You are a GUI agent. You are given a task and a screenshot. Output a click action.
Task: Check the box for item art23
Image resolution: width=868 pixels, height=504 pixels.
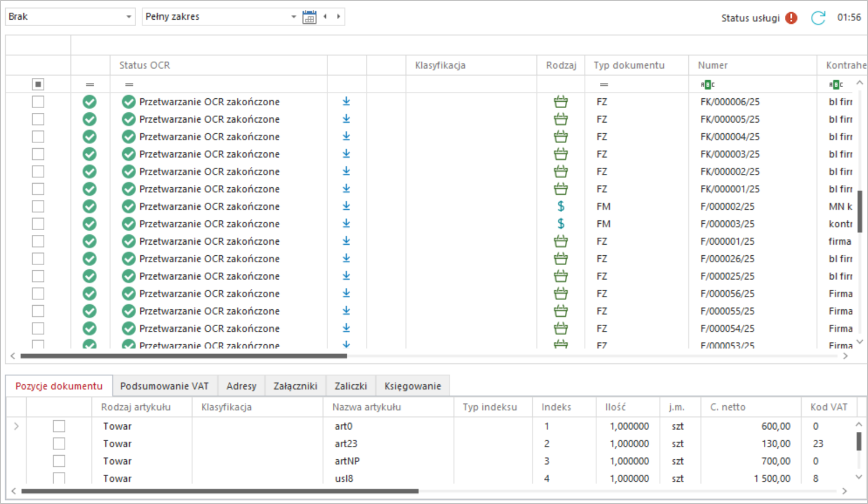tap(59, 444)
